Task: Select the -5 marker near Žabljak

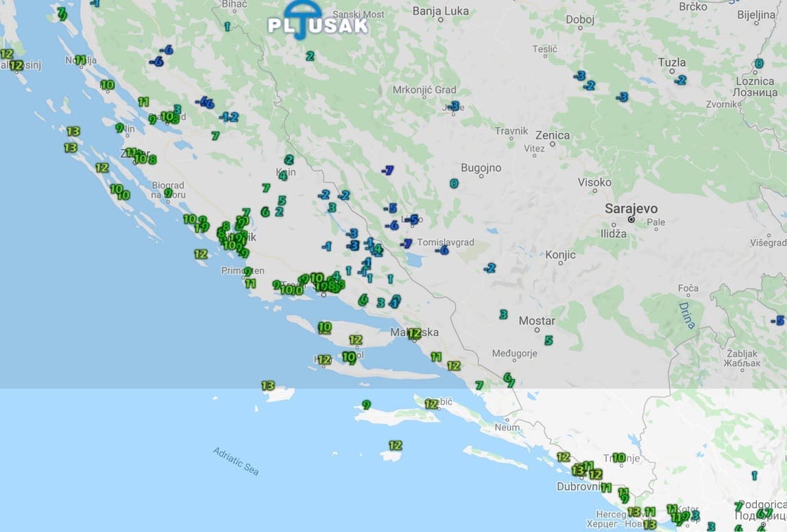Action: tap(777, 320)
